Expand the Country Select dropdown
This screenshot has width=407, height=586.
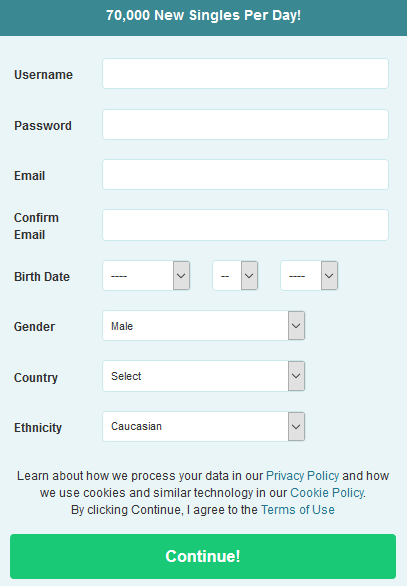click(204, 376)
